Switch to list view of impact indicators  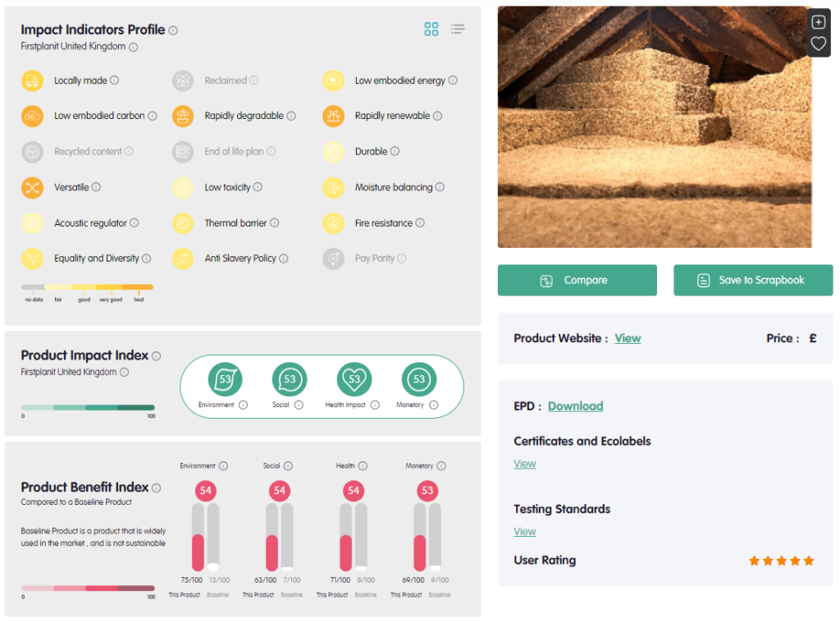pos(458,30)
